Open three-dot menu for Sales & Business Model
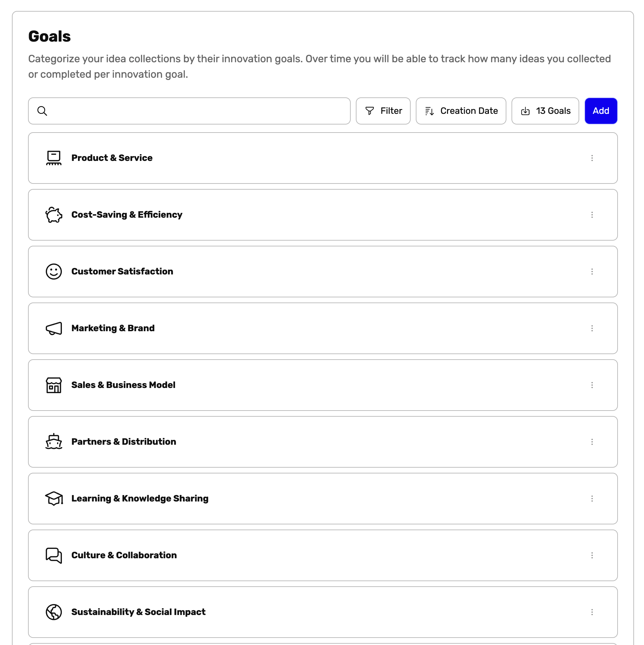The image size is (644, 645). tap(591, 385)
